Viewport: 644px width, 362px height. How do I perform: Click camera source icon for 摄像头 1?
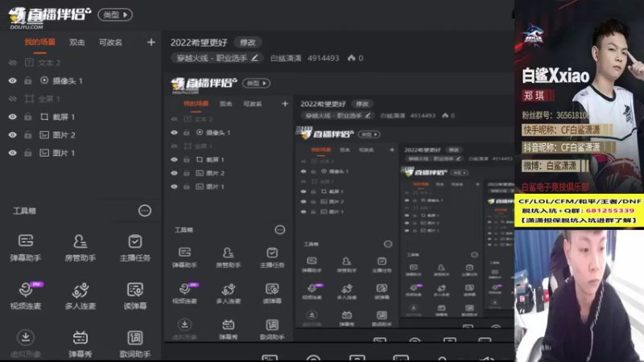pyautogui.click(x=44, y=80)
